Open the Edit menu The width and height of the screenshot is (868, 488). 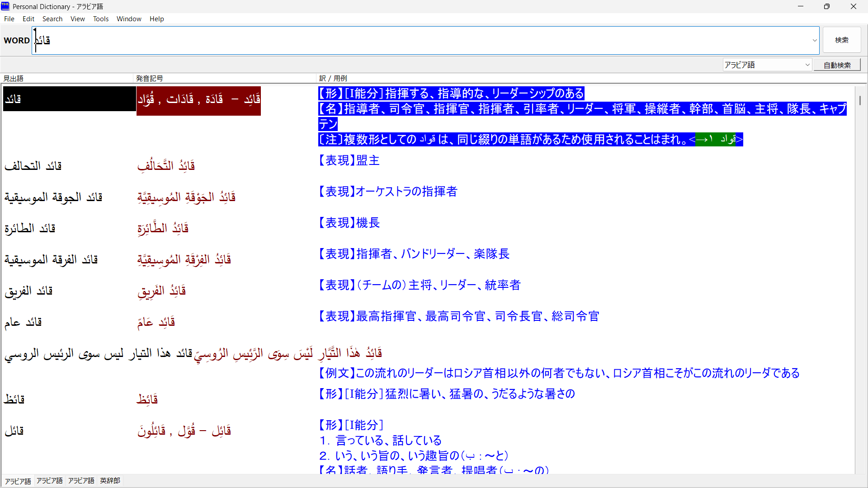28,19
